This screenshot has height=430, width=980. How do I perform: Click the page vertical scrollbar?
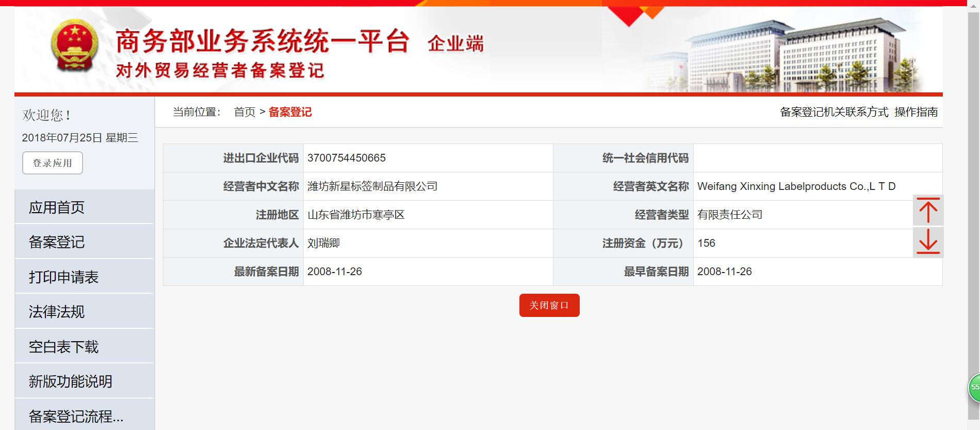(x=974, y=217)
